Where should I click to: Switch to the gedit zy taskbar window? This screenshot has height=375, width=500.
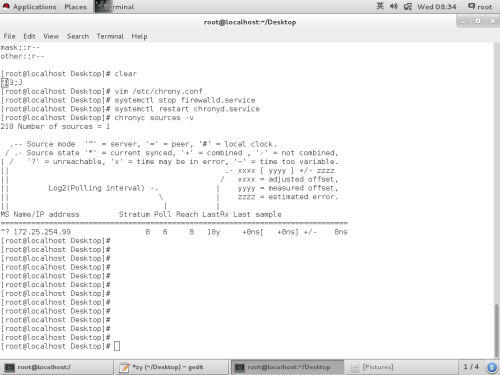tap(172, 367)
